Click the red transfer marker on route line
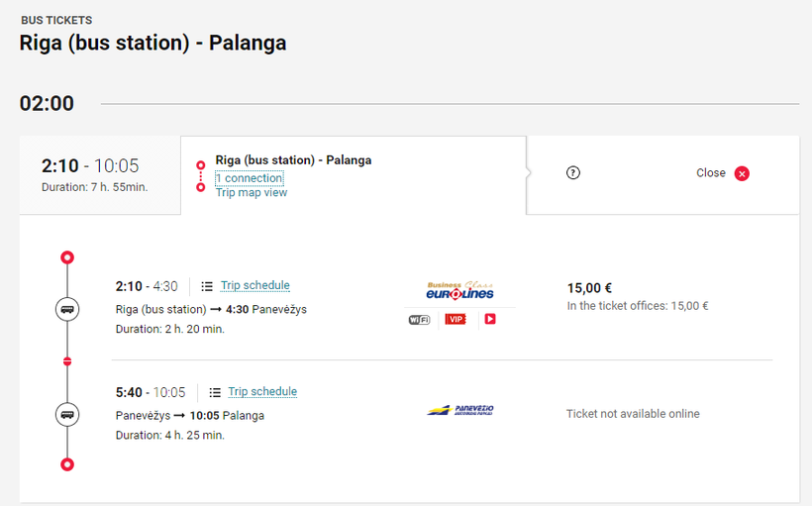The image size is (812, 506). pos(67,361)
